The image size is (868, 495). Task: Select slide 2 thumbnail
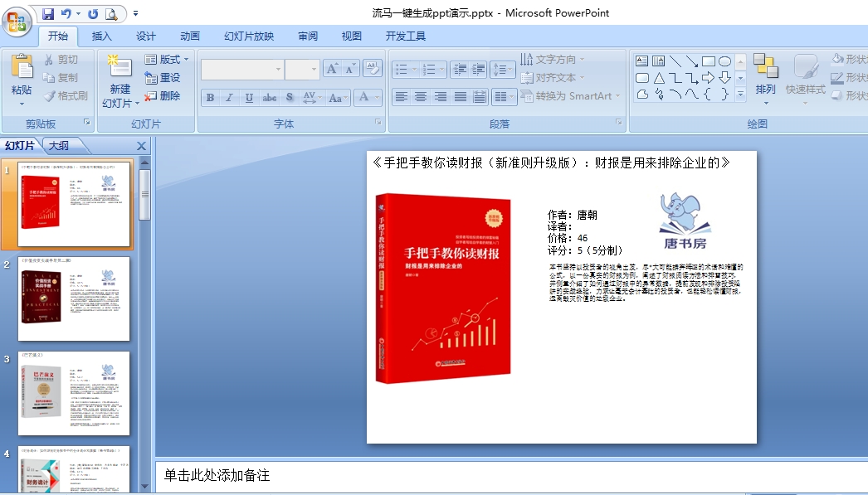pyautogui.click(x=74, y=298)
